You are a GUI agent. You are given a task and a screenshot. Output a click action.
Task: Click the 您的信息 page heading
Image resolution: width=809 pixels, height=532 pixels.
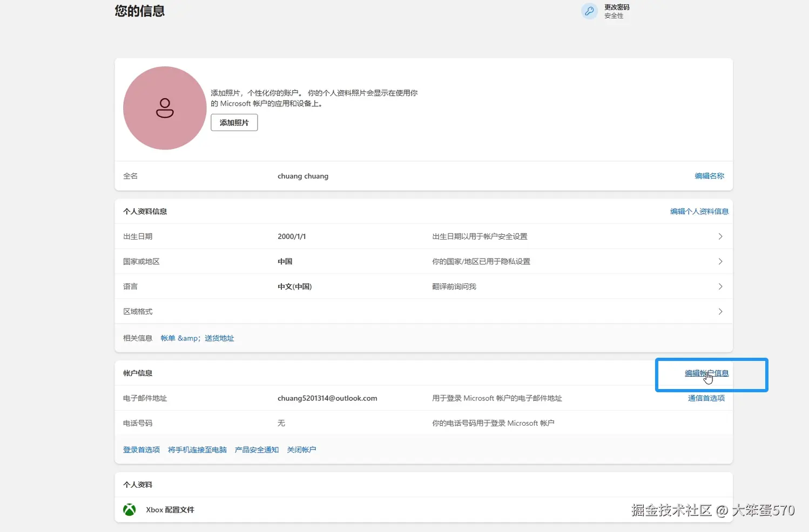point(140,11)
